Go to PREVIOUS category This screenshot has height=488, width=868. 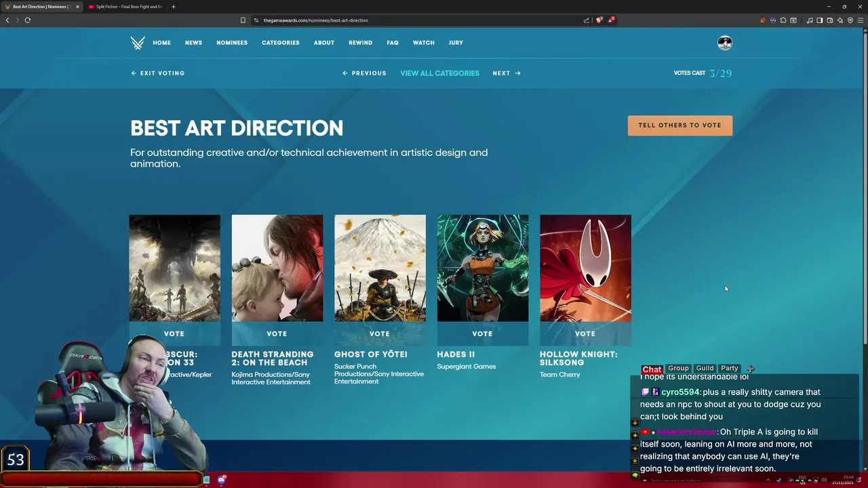[x=364, y=73]
